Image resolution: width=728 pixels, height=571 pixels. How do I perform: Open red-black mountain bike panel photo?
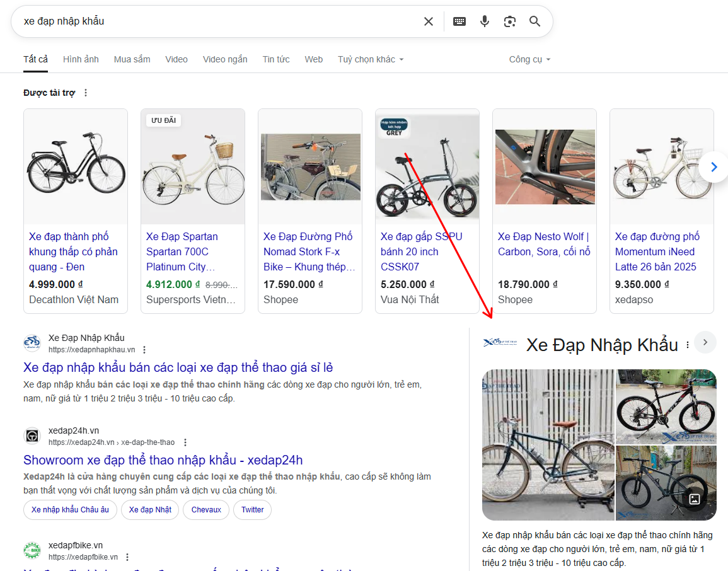tap(666, 407)
